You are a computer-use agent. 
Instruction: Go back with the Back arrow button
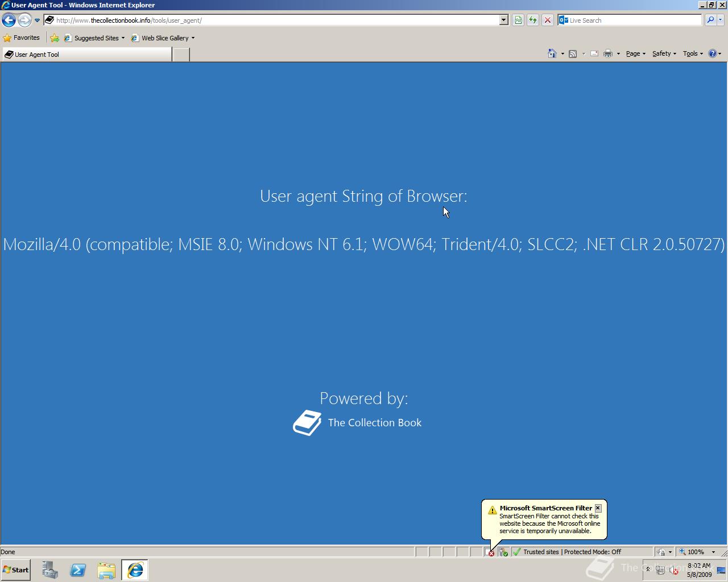click(x=9, y=20)
